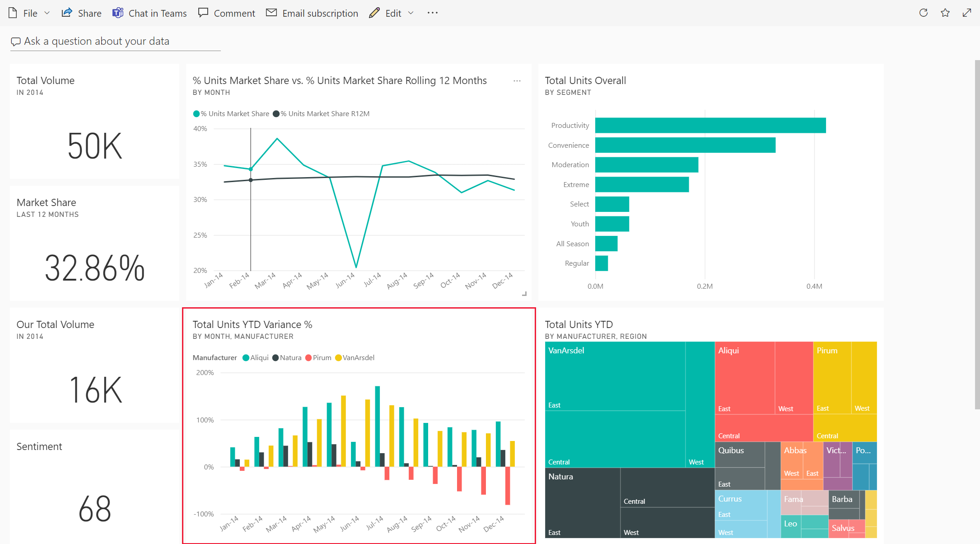Click the Edit icon
This screenshot has height=544, width=980.
tap(373, 13)
